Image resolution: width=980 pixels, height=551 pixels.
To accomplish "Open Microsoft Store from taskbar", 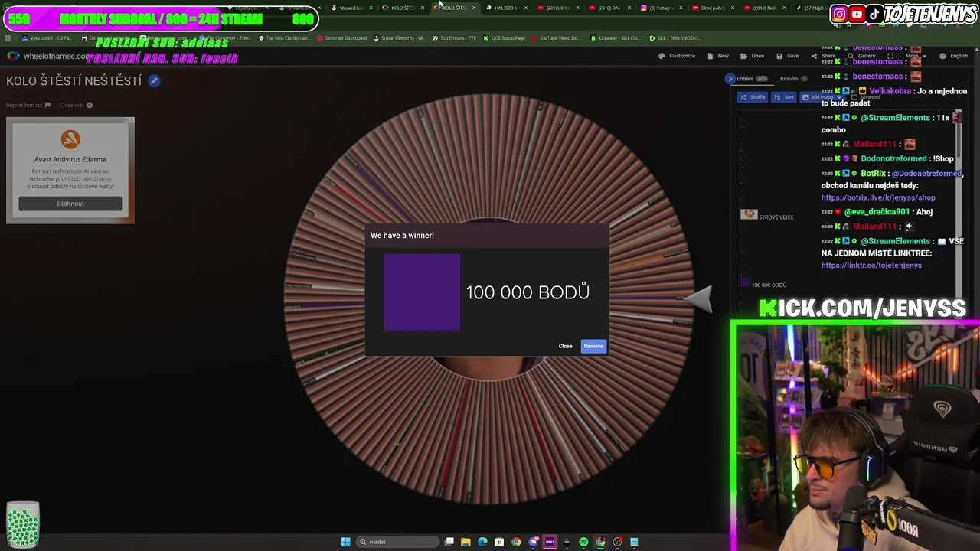I will point(499,542).
